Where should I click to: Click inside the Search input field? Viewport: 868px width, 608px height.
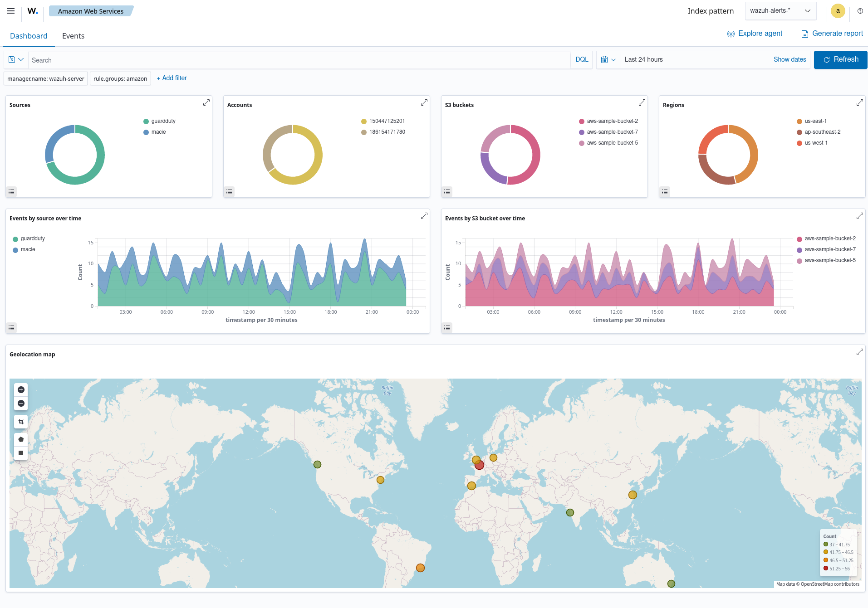pyautogui.click(x=181, y=59)
